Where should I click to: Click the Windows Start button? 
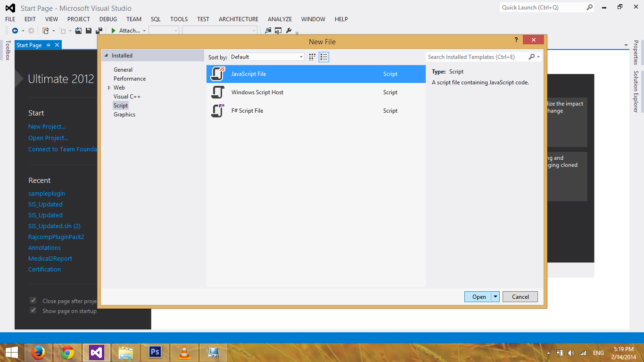11,353
